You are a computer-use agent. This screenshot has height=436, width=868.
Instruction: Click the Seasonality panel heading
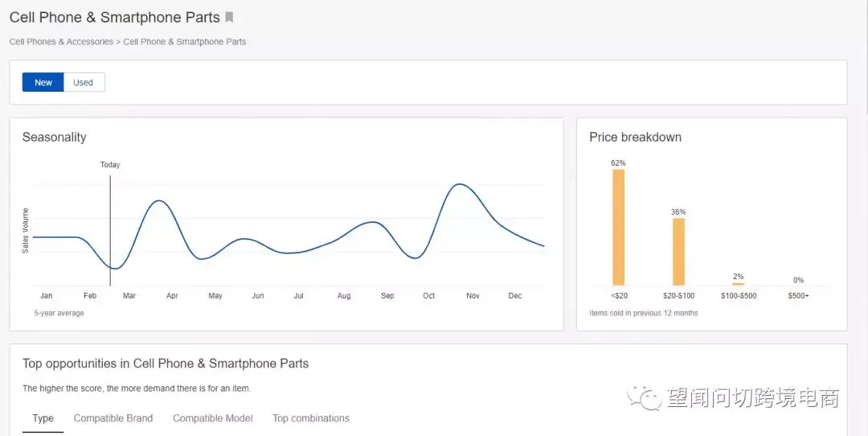pos(55,138)
